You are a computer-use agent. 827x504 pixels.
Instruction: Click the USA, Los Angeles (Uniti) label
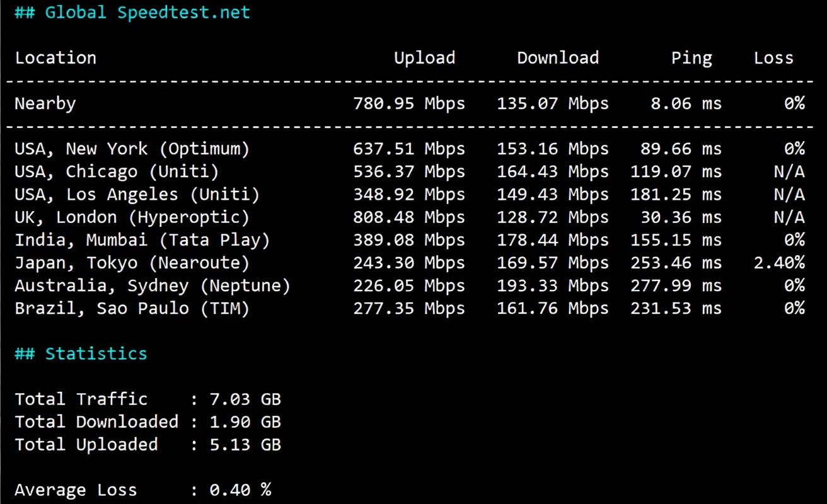pos(136,194)
